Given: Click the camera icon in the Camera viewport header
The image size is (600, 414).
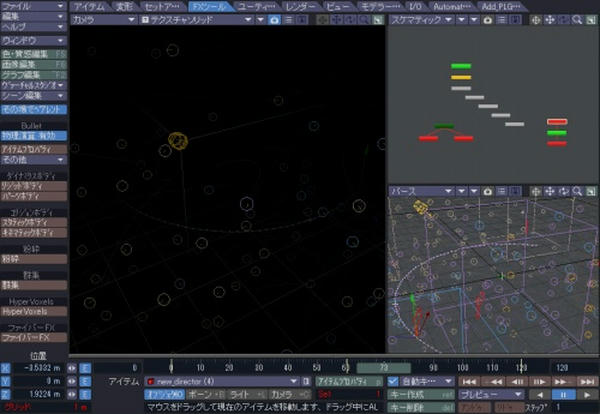Looking at the screenshot, I should click(274, 20).
